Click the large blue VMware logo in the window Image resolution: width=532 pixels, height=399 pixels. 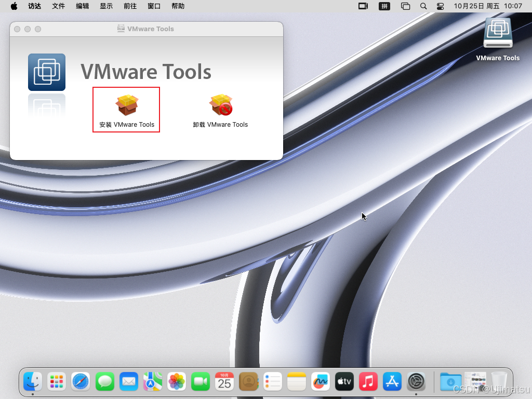point(47,72)
